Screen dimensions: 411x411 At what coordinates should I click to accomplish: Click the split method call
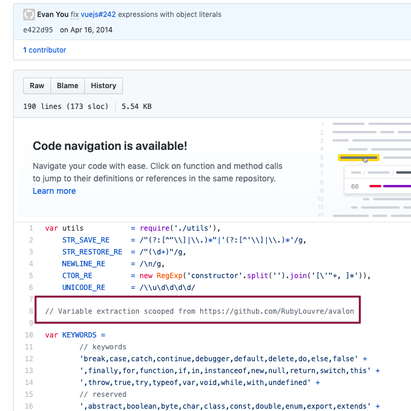[257, 276]
